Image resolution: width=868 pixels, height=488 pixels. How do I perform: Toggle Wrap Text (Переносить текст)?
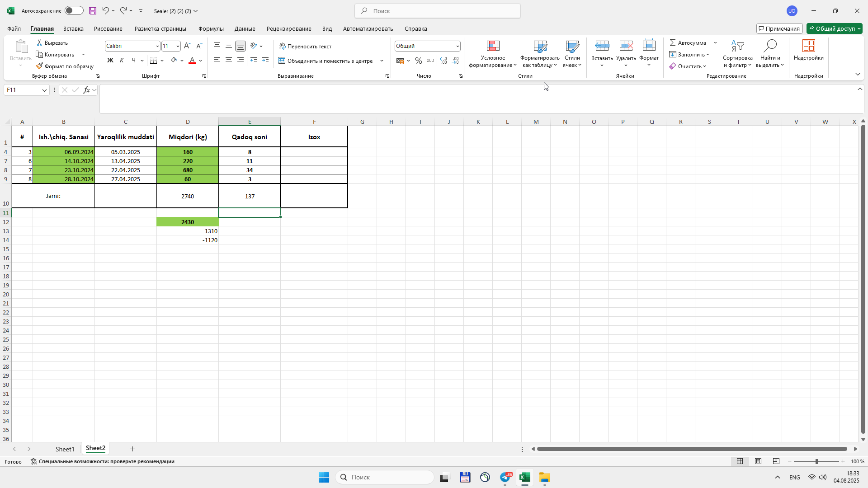click(x=305, y=46)
